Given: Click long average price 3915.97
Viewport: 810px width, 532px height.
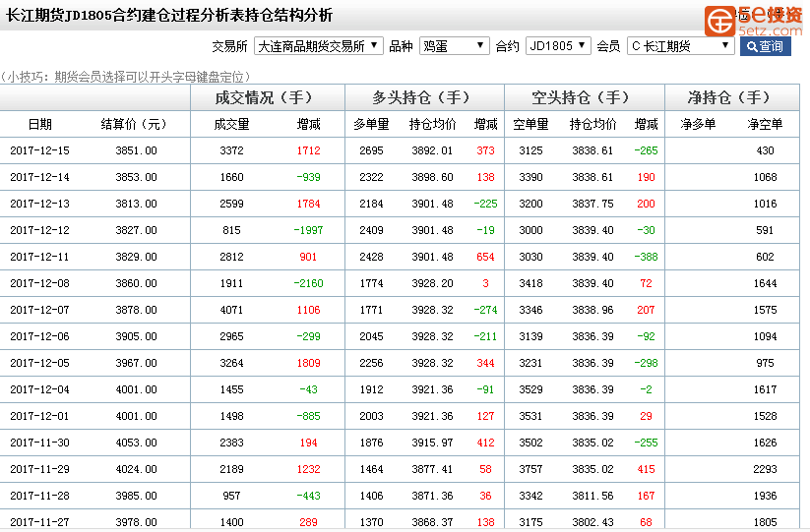Looking at the screenshot, I should click(x=432, y=443).
